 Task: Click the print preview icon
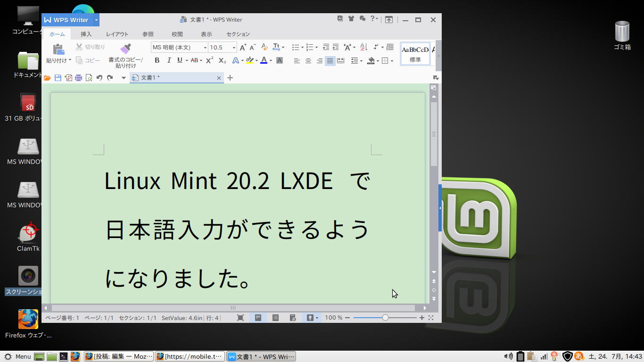[x=89, y=78]
